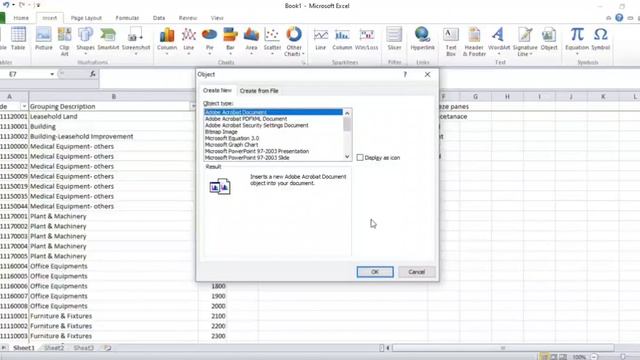The image size is (640, 360).
Task: Expand the Name Box dropdown
Action: click(52, 74)
